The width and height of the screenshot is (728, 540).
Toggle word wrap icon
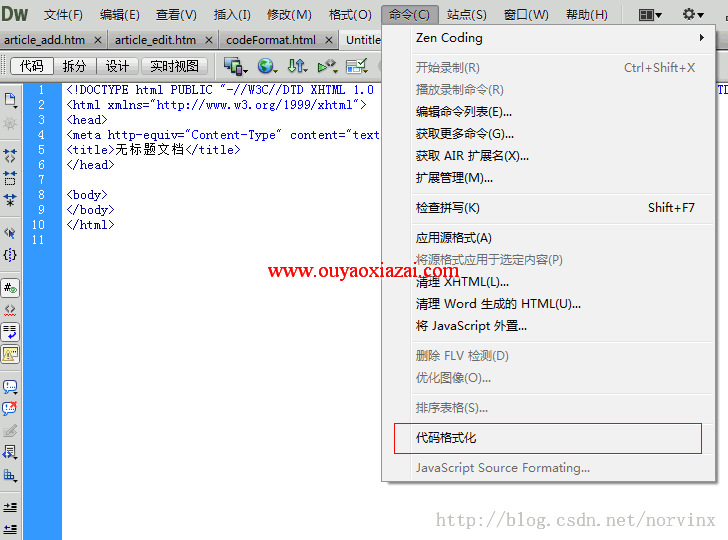10,332
